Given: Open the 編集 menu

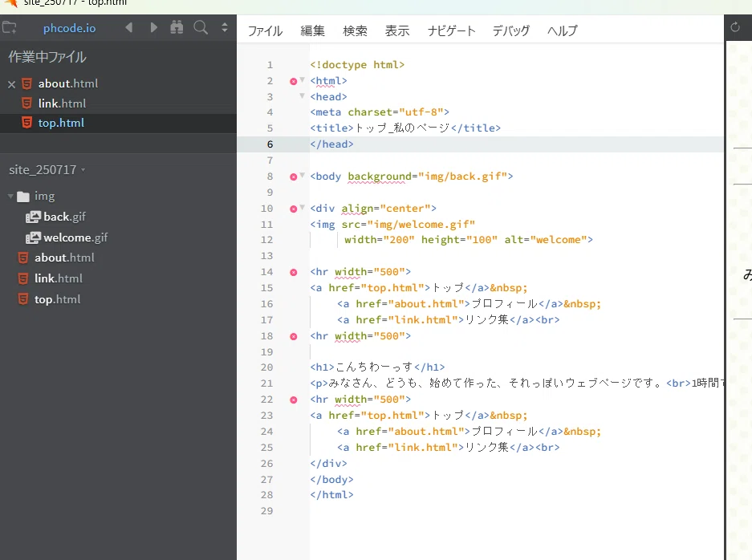Looking at the screenshot, I should point(313,30).
